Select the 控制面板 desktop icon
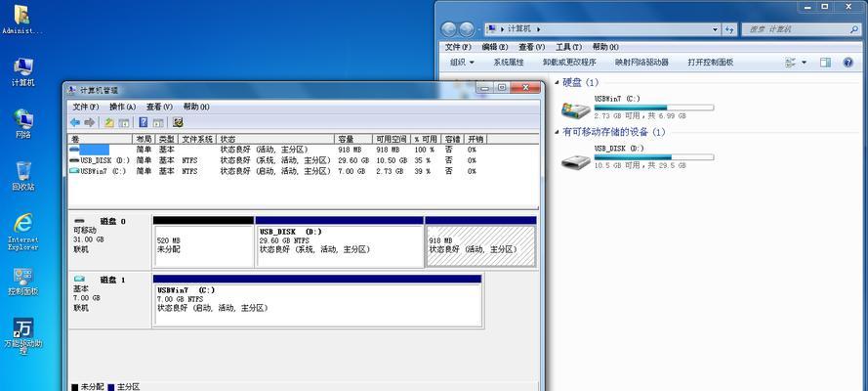 [22, 282]
